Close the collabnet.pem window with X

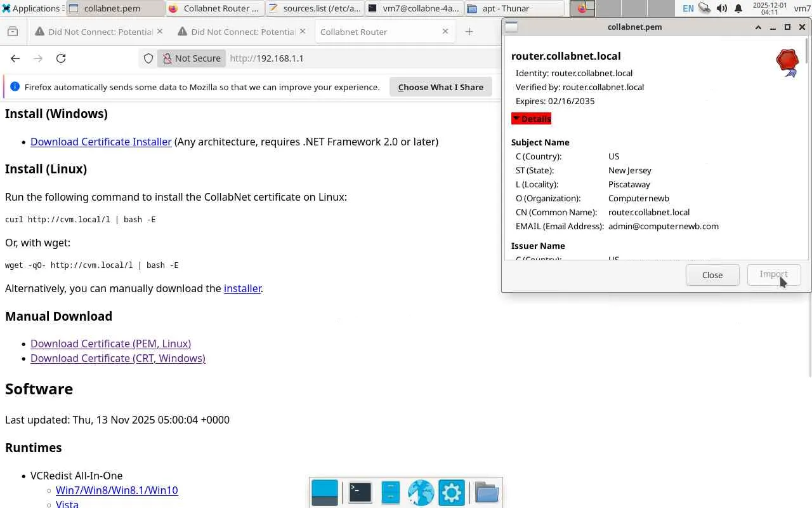(x=802, y=27)
